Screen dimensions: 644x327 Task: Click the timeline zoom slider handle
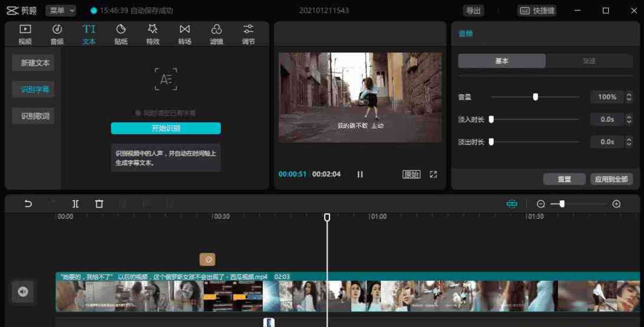[562, 204]
